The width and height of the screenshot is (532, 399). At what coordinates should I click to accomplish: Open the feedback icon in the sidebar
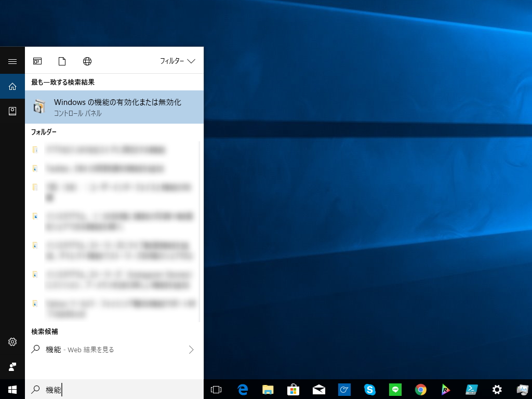point(12,367)
